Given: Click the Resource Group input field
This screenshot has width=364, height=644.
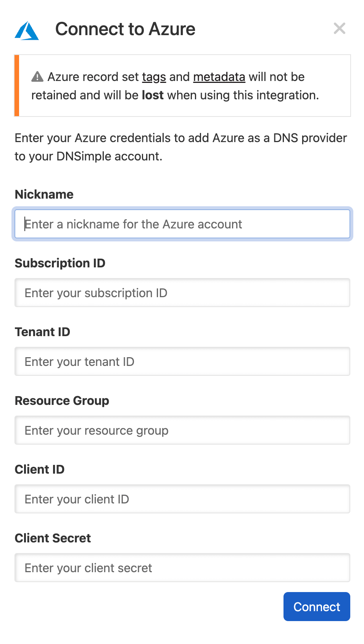Looking at the screenshot, I should 182,430.
